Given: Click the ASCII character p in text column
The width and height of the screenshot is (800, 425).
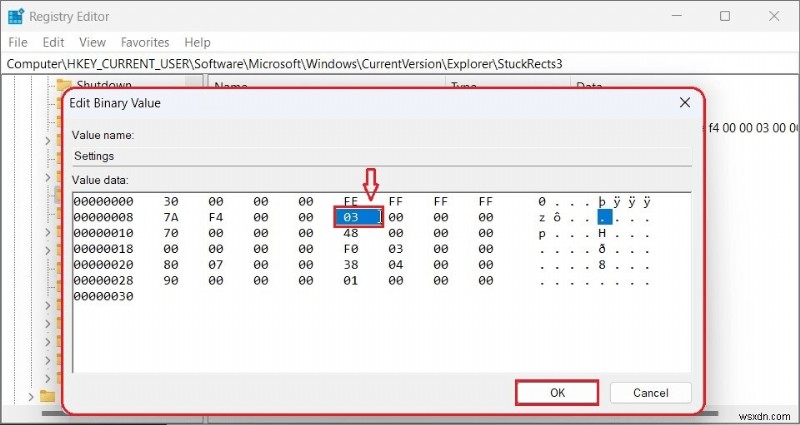Looking at the screenshot, I should (x=542, y=234).
